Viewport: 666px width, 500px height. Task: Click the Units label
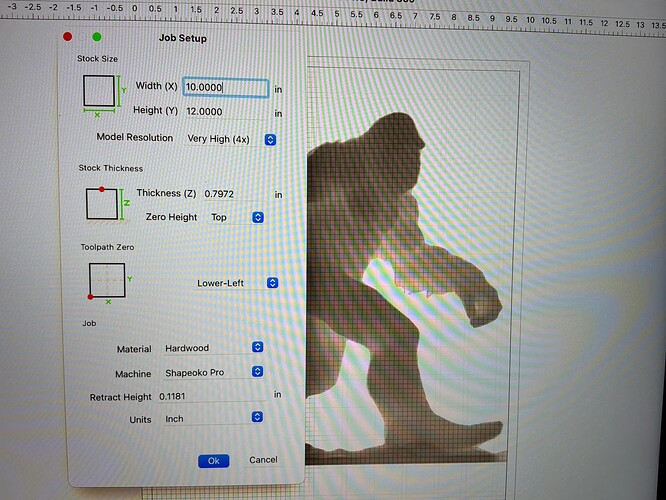[x=140, y=420]
